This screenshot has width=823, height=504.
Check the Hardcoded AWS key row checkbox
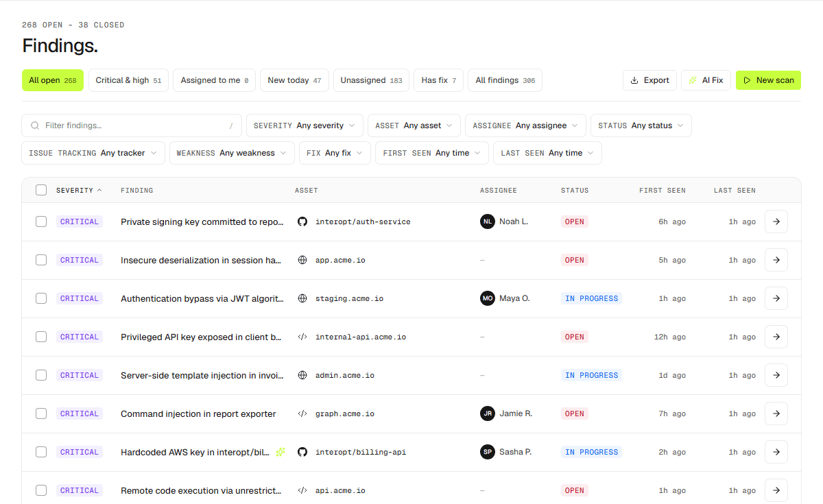41,452
